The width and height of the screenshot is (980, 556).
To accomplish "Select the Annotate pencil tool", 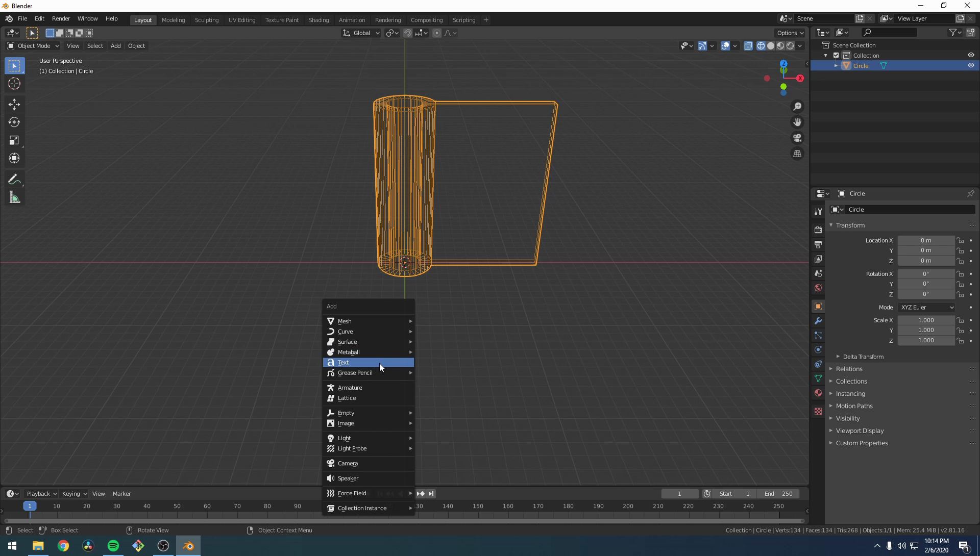I will pyautogui.click(x=14, y=180).
